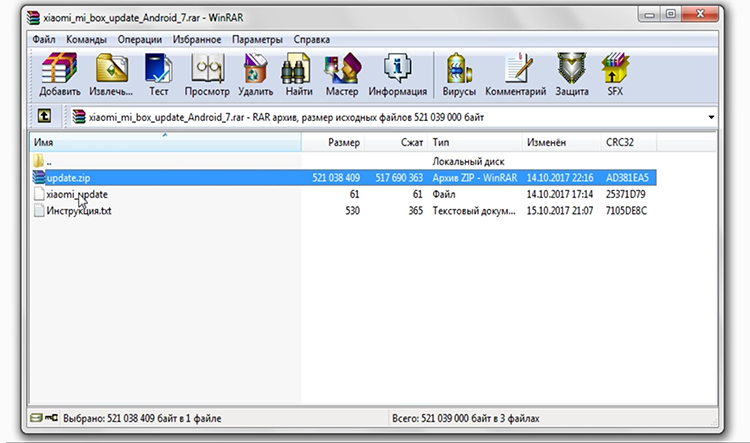Click the 'Текстовый докум...' type cell
The height and width of the screenshot is (443, 750).
point(474,210)
